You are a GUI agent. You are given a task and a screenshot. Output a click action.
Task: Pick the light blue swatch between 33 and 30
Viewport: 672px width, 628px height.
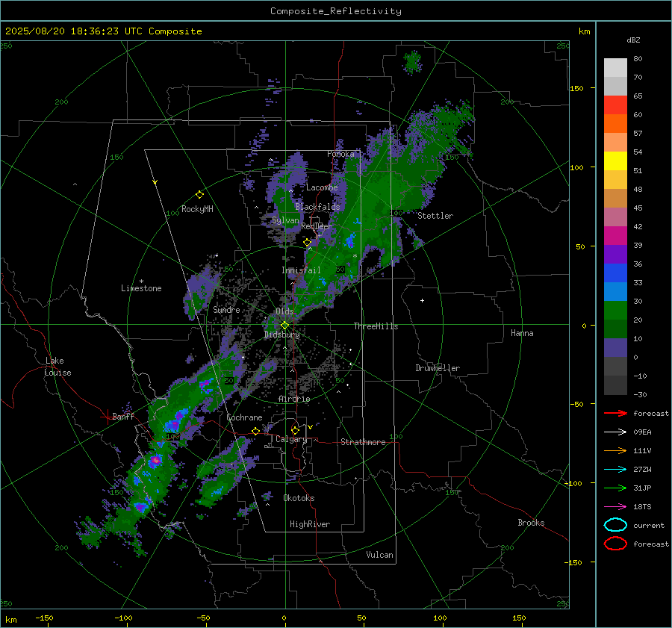(x=615, y=292)
